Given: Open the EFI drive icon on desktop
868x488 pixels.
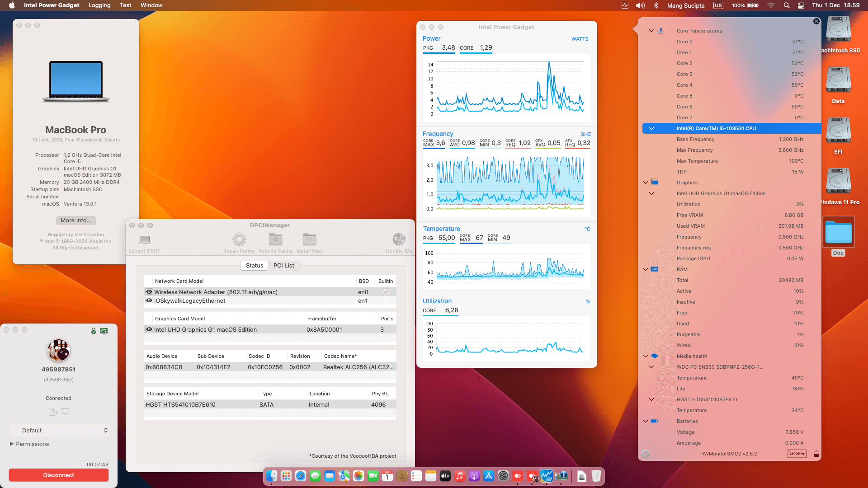Looking at the screenshot, I should (x=839, y=131).
